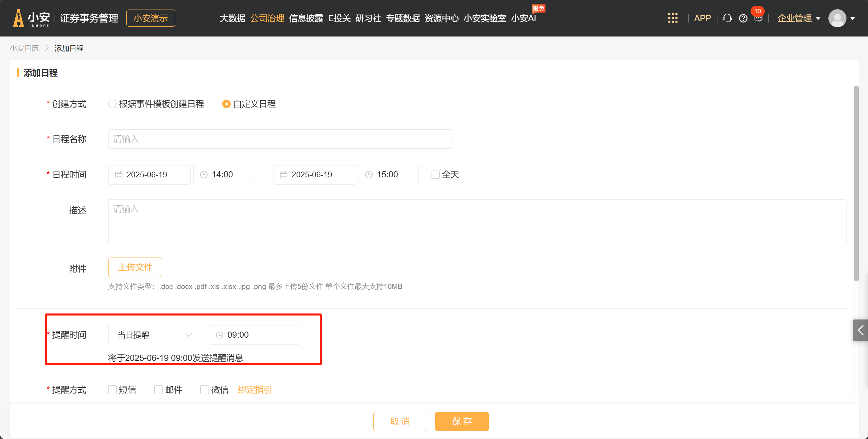The width and height of the screenshot is (868, 439).
Task: Open the help question mark icon
Action: point(743,18)
